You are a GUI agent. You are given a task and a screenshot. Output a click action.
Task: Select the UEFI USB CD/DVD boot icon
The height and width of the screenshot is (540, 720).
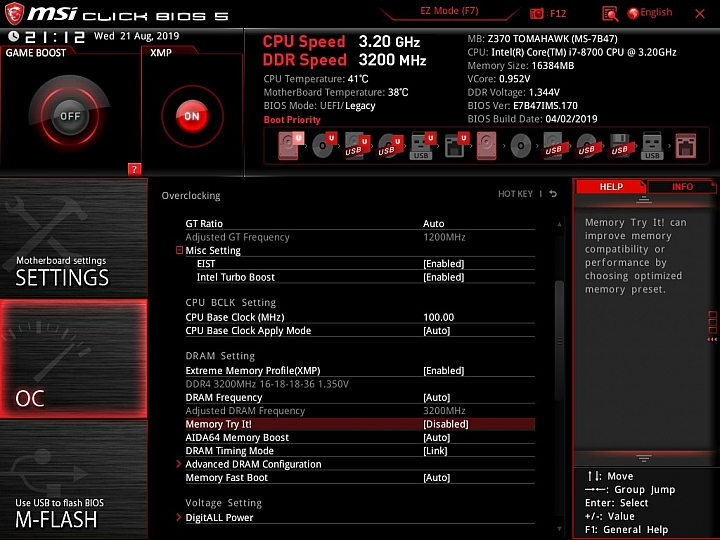[390, 146]
